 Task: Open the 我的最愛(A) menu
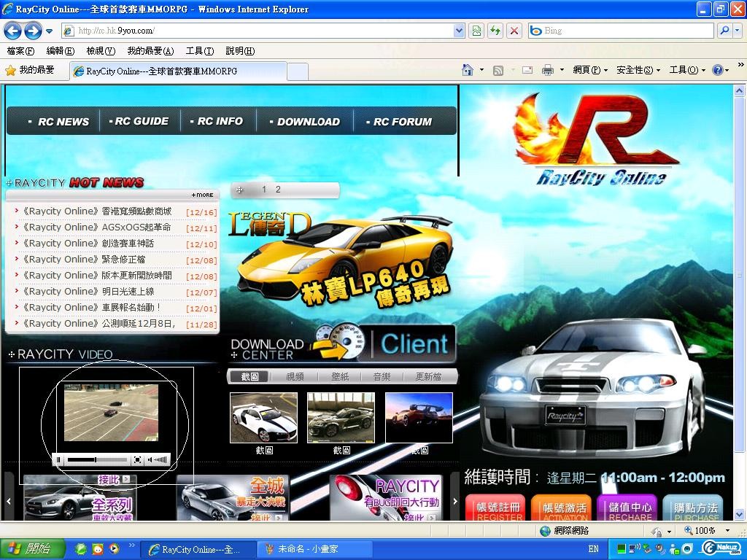tap(150, 51)
